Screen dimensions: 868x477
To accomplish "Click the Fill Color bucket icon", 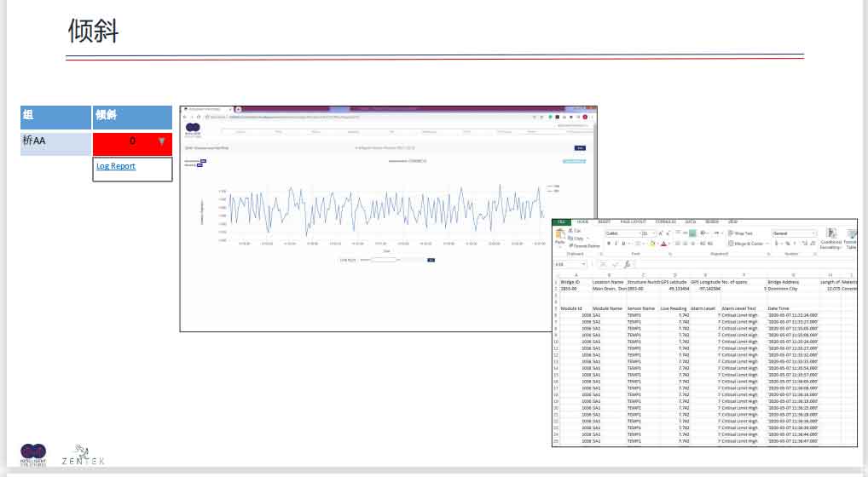I will coord(652,244).
